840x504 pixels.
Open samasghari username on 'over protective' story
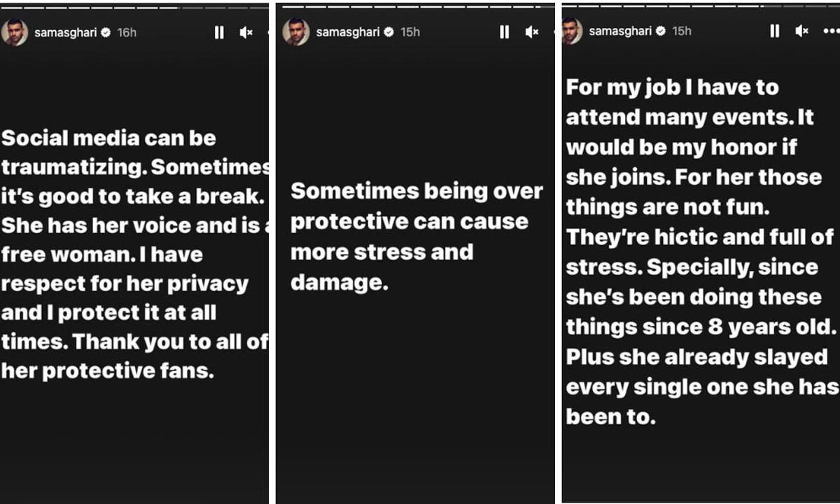click(349, 31)
